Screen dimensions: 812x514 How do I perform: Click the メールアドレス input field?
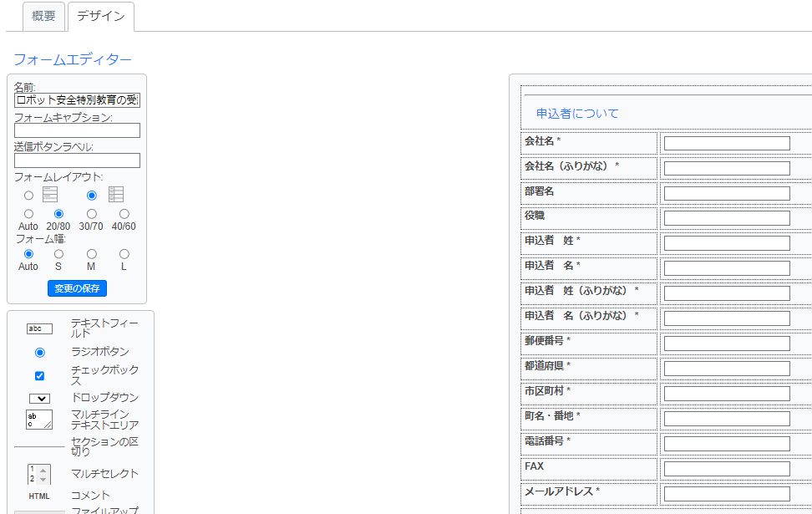click(727, 494)
